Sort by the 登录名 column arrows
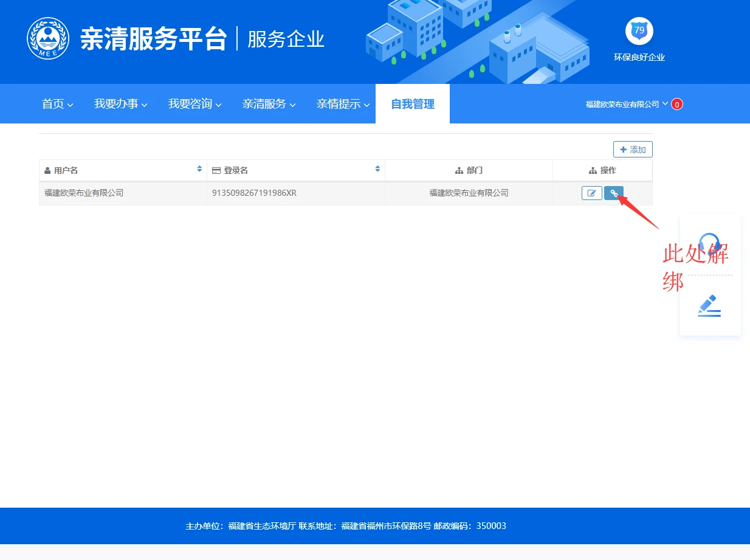This screenshot has height=560, width=750. point(377,169)
